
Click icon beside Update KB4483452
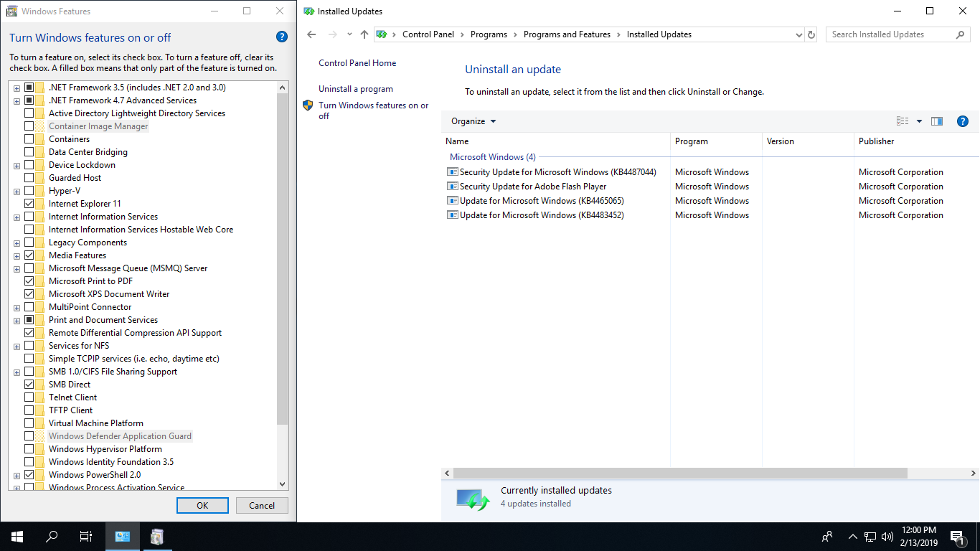[452, 215]
